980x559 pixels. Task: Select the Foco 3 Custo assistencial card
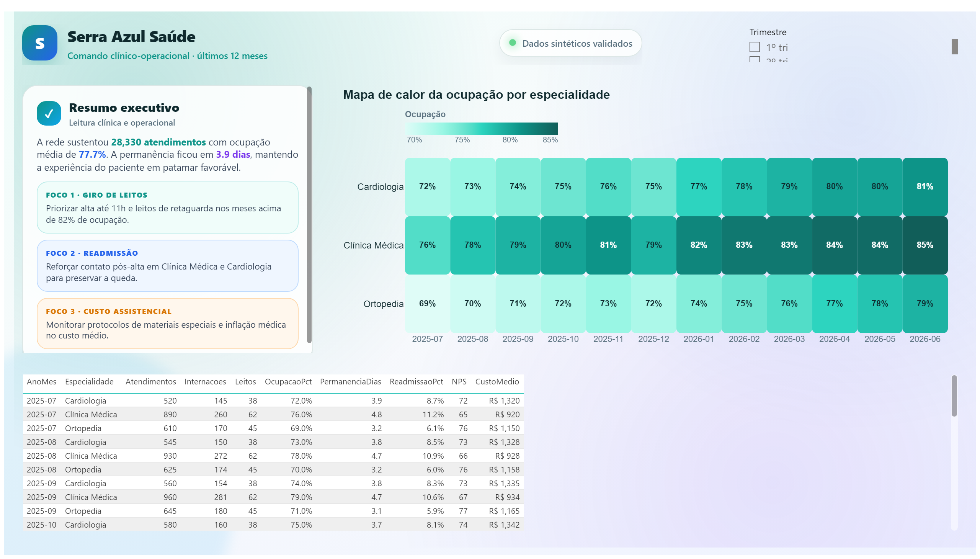click(167, 324)
